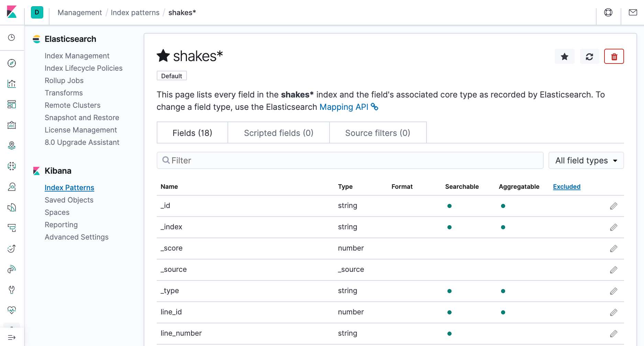Open the All field types dropdown

(586, 160)
